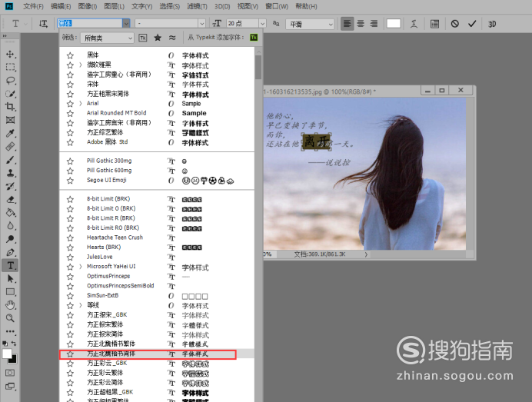The width and height of the screenshot is (532, 402).
Task: Open the font size dropdown
Action: (262, 23)
